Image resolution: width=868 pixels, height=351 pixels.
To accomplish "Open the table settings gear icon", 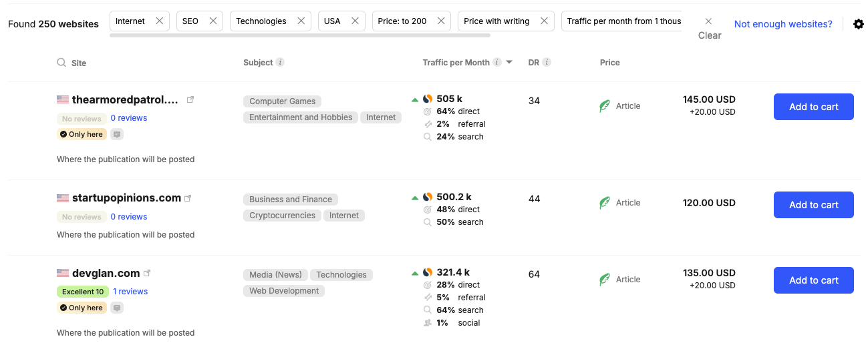I will point(859,24).
